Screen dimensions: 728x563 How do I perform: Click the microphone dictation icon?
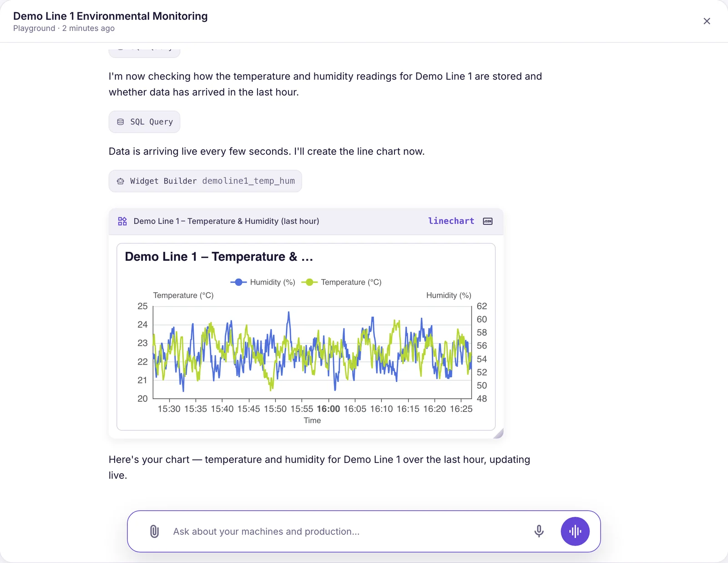tap(539, 531)
